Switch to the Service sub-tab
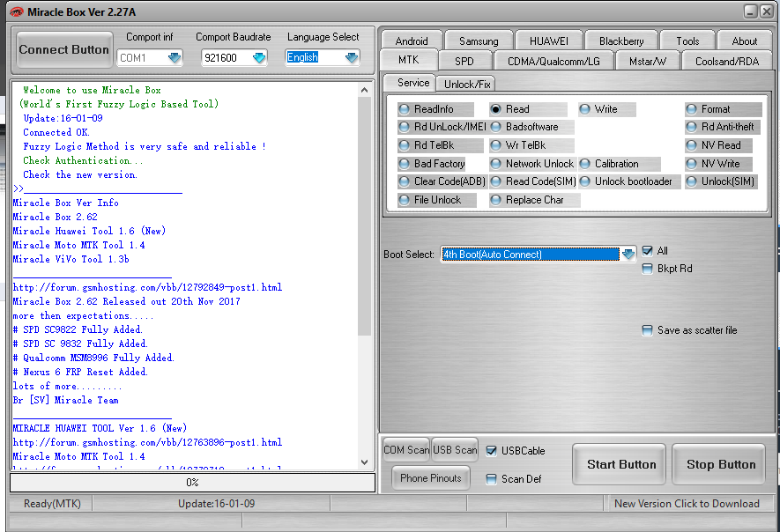The height and width of the screenshot is (532, 780). coord(412,83)
